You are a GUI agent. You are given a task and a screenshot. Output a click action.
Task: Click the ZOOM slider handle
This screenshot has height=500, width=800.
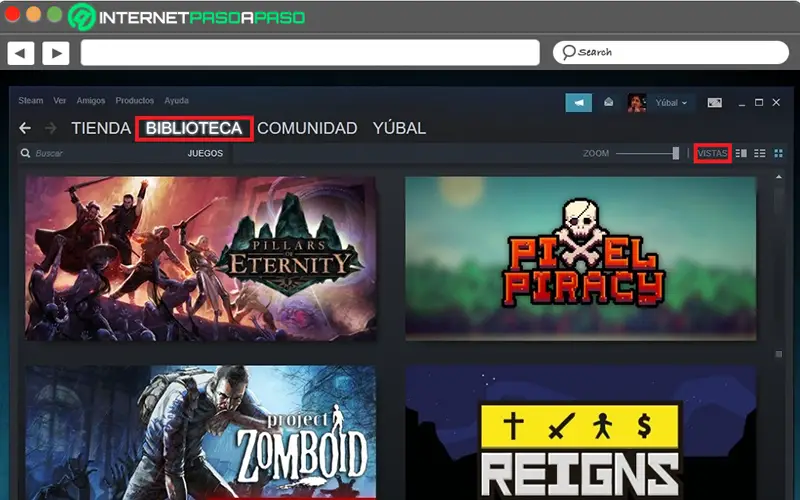(x=676, y=153)
